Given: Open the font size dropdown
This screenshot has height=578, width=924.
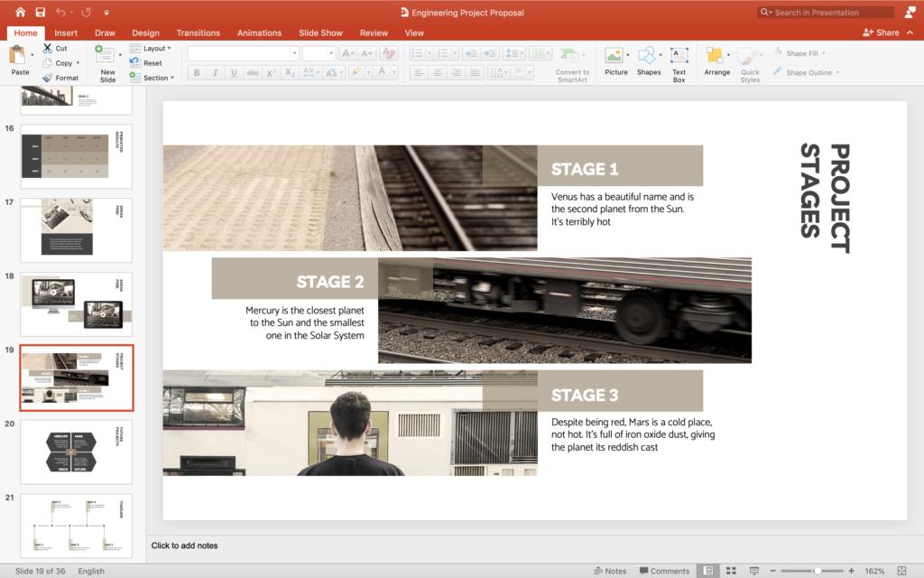Looking at the screenshot, I should pos(331,53).
